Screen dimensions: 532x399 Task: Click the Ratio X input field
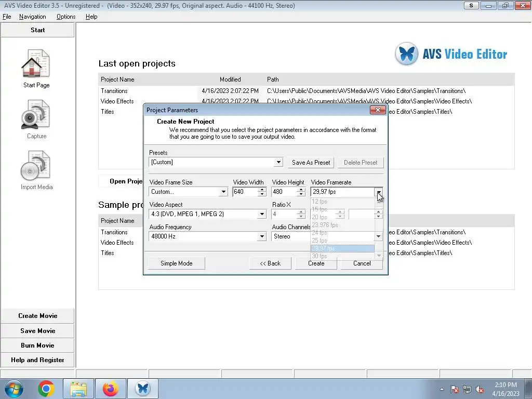[284, 214]
